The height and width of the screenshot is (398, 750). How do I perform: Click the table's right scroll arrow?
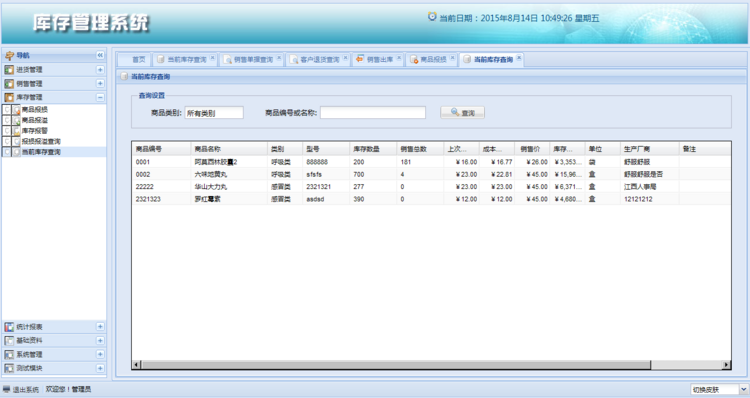click(x=727, y=365)
